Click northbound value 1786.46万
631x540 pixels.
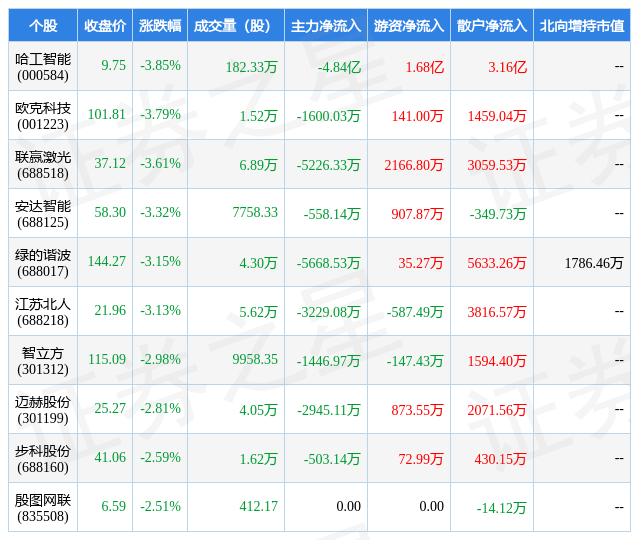[594, 263]
